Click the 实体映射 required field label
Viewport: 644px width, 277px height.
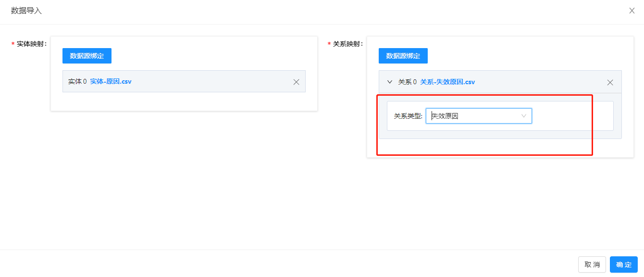pos(31,44)
